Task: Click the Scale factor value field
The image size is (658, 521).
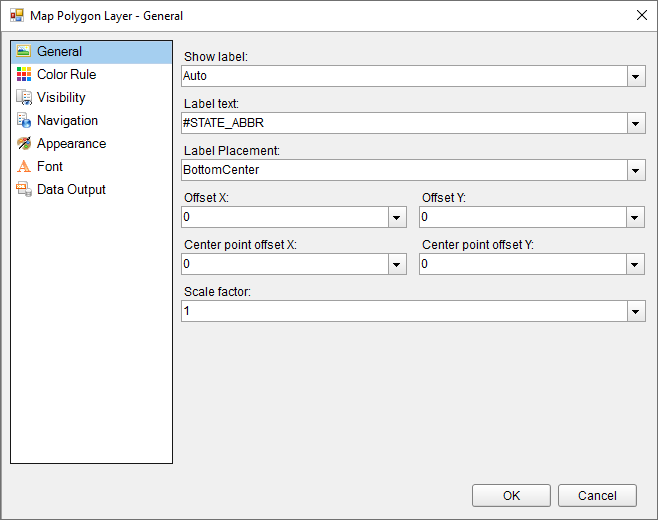Action: click(x=405, y=311)
